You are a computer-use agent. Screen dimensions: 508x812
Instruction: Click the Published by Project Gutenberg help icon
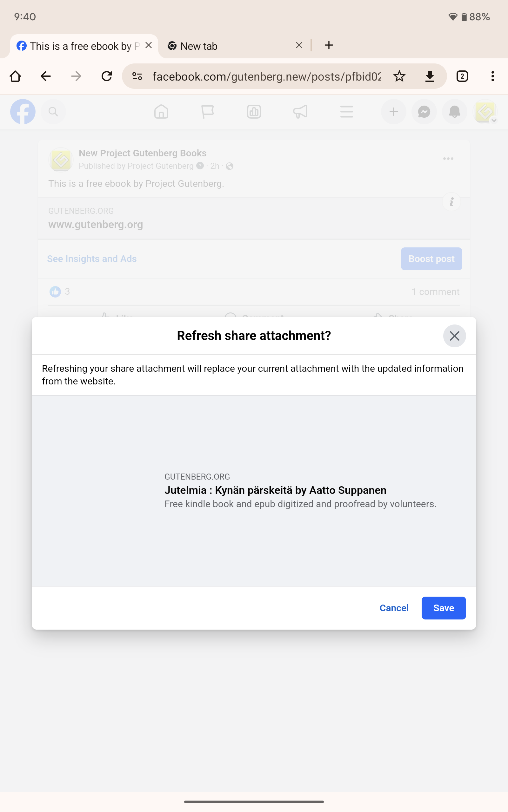[200, 166]
